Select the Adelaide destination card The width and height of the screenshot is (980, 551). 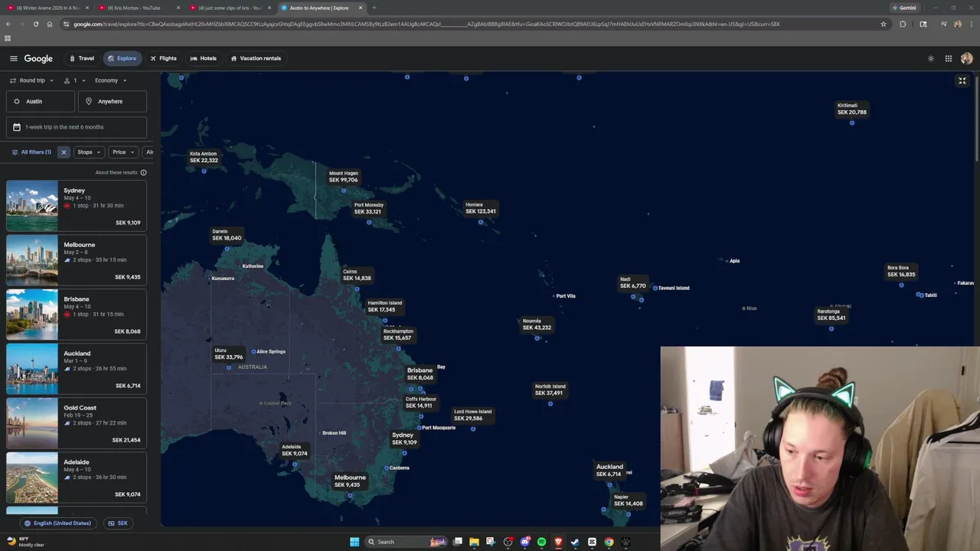(77, 478)
